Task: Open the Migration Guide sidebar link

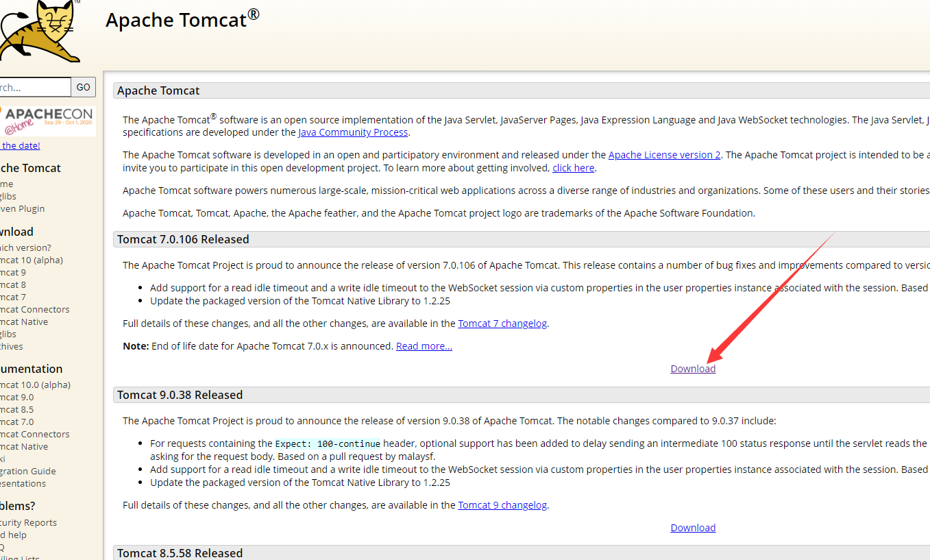Action: coord(28,471)
